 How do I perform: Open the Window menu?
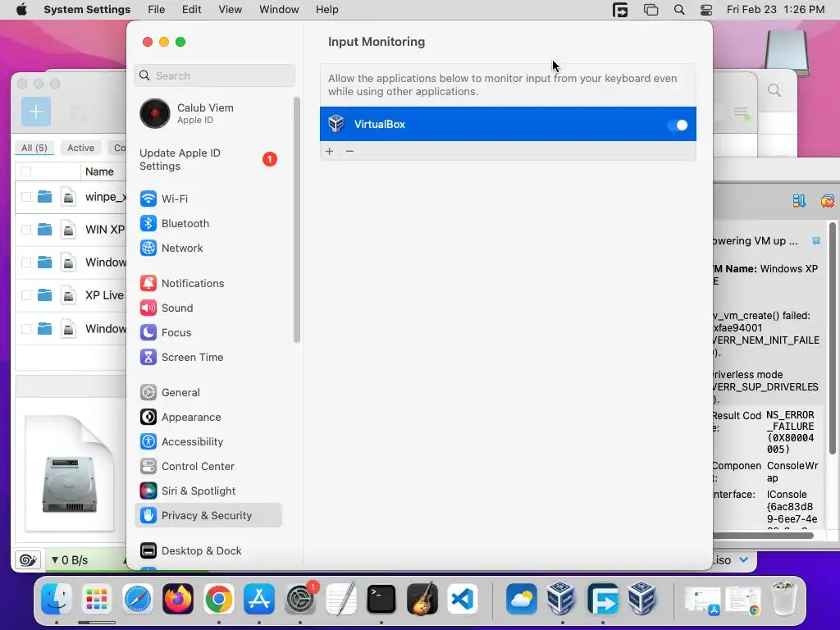(279, 10)
